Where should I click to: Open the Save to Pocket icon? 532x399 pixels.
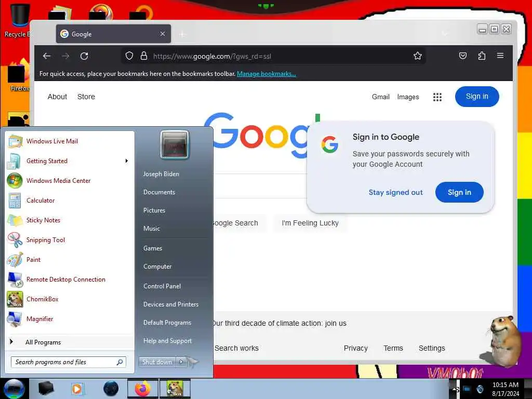[x=463, y=56]
